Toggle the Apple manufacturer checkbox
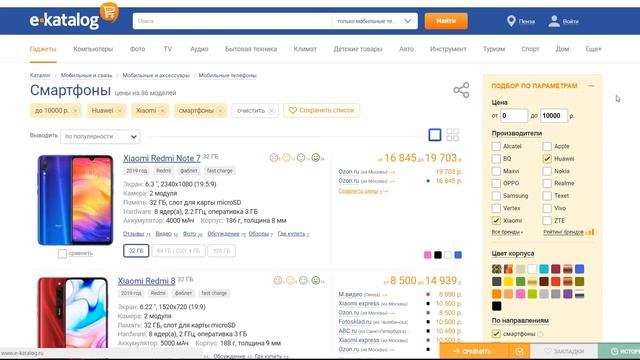640x360 pixels. [x=547, y=146]
